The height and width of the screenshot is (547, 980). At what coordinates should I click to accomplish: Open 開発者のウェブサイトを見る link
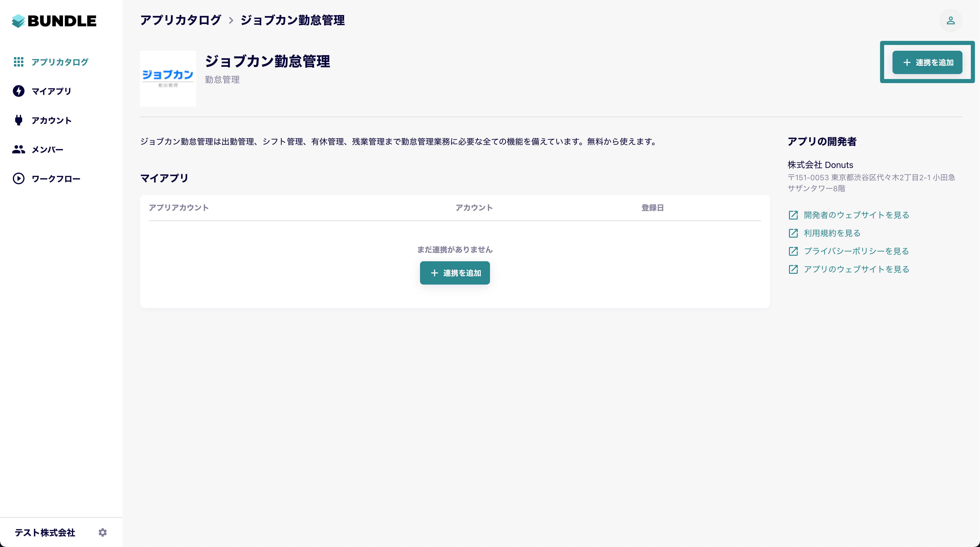click(x=856, y=215)
